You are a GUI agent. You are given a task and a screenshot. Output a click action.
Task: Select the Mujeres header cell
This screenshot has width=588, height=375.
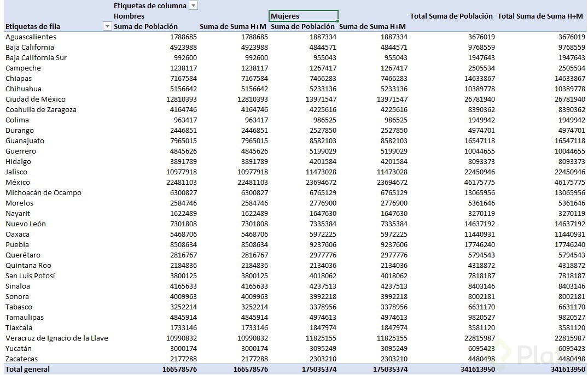(x=304, y=16)
